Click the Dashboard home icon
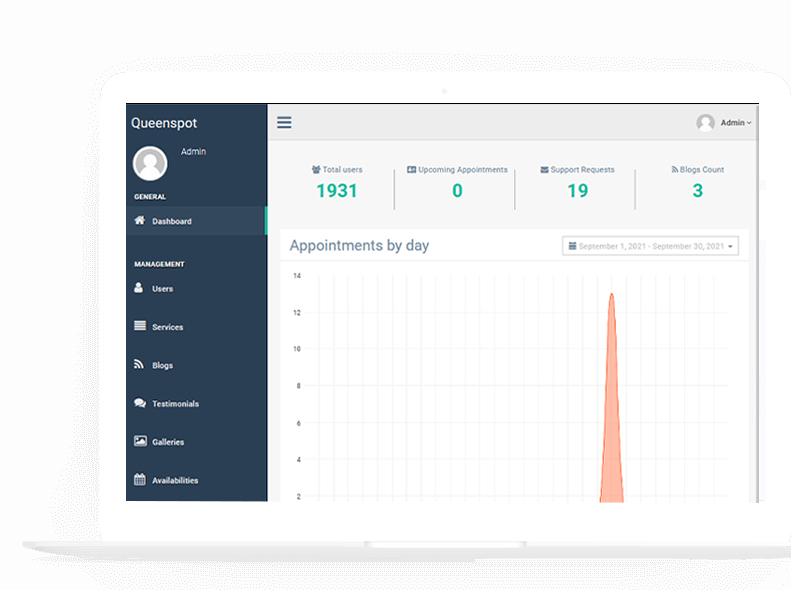This screenshot has height=590, width=791. pyautogui.click(x=140, y=221)
